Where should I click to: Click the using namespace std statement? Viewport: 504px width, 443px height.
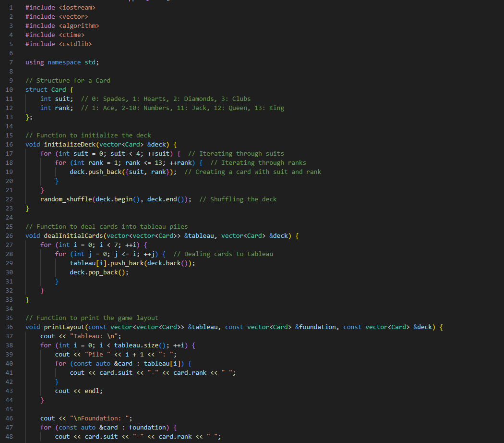click(61, 62)
